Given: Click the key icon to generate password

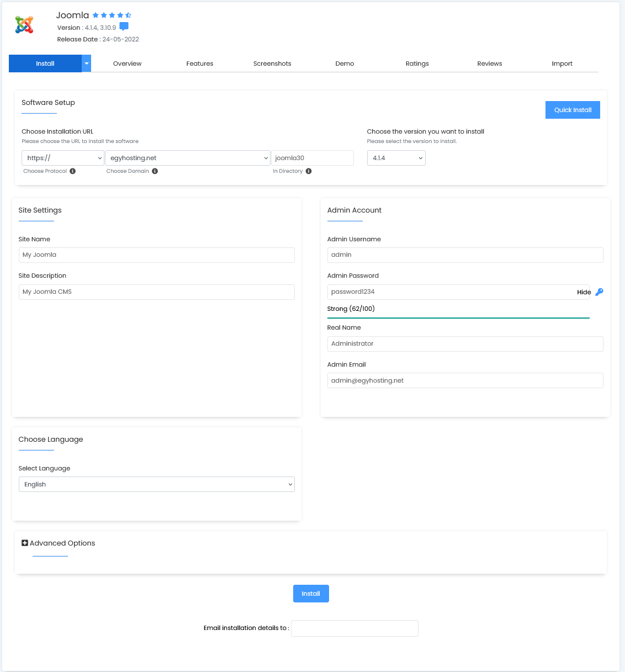Looking at the screenshot, I should click(x=599, y=292).
